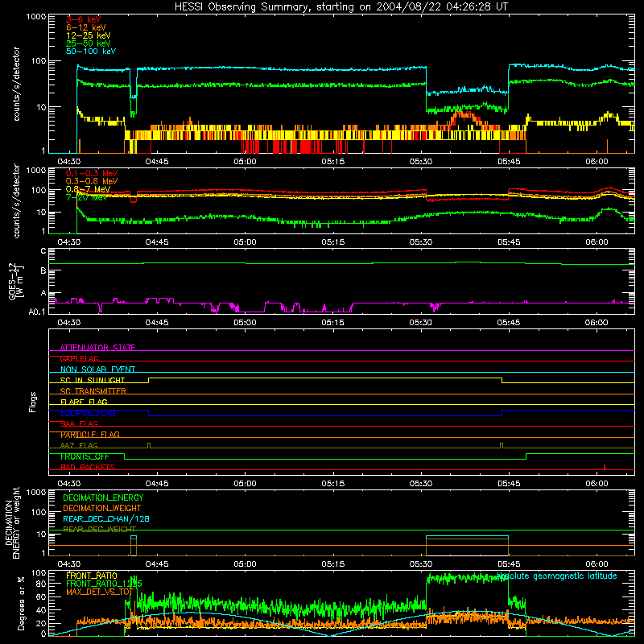This screenshot has width=644, height=644.
Task: Click the 05:45 tick under the decimation panel
Action: (509, 564)
